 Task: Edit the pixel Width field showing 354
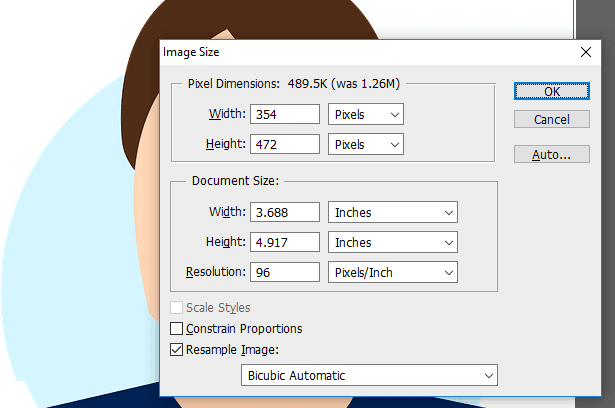(x=285, y=114)
